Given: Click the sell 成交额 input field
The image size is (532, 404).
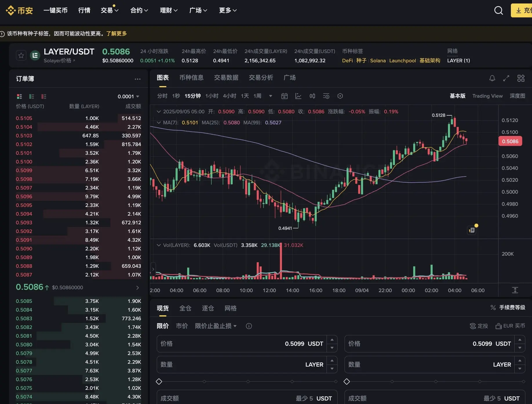Looking at the screenshot, I should click(x=435, y=397).
